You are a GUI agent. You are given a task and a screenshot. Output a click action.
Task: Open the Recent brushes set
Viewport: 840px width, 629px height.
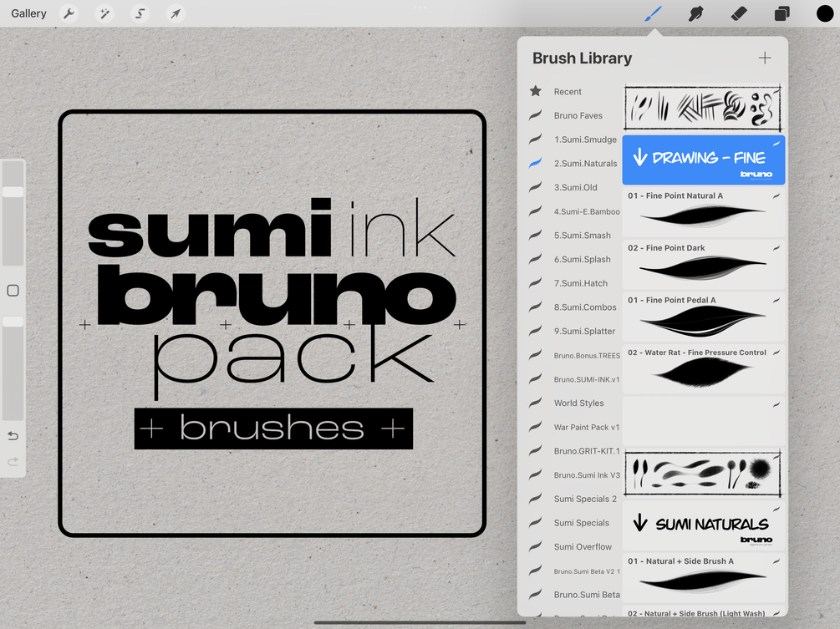tap(568, 92)
